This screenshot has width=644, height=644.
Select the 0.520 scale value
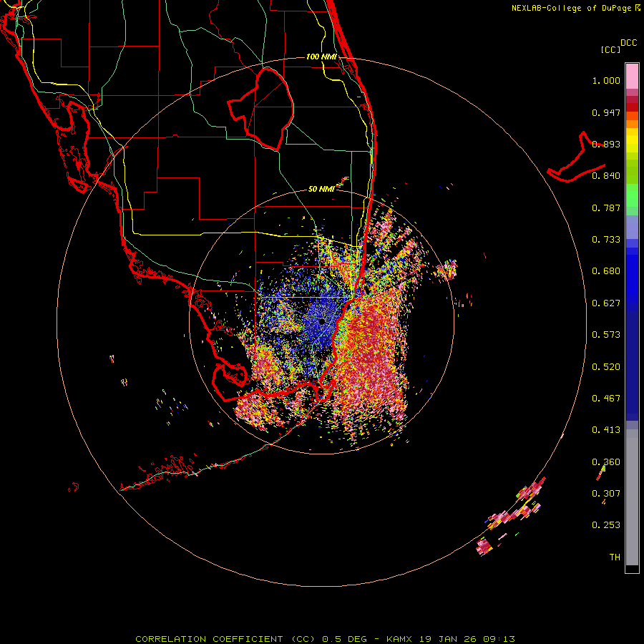tap(606, 367)
